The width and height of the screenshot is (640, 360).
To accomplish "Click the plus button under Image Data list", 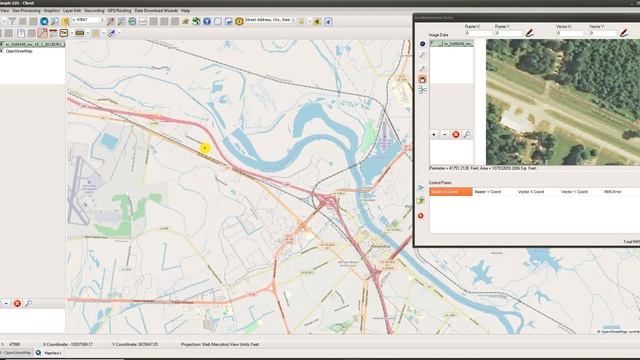I will 434,134.
